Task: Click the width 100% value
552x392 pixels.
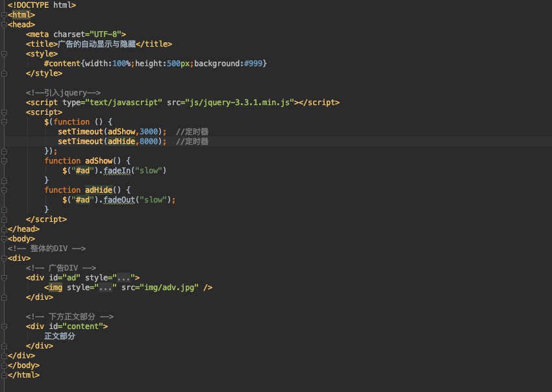Action: point(121,64)
